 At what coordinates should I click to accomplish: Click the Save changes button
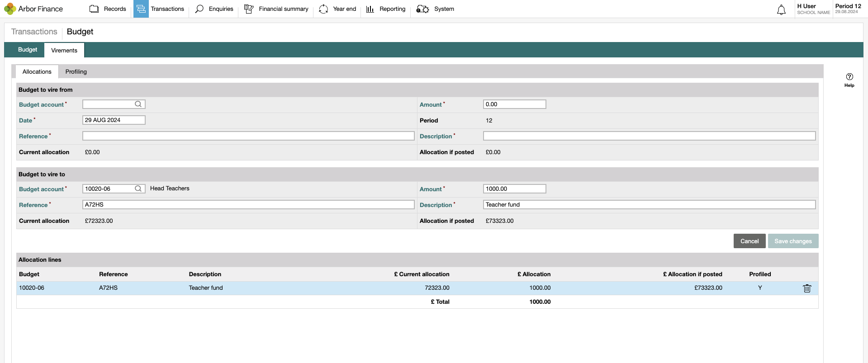click(x=793, y=241)
